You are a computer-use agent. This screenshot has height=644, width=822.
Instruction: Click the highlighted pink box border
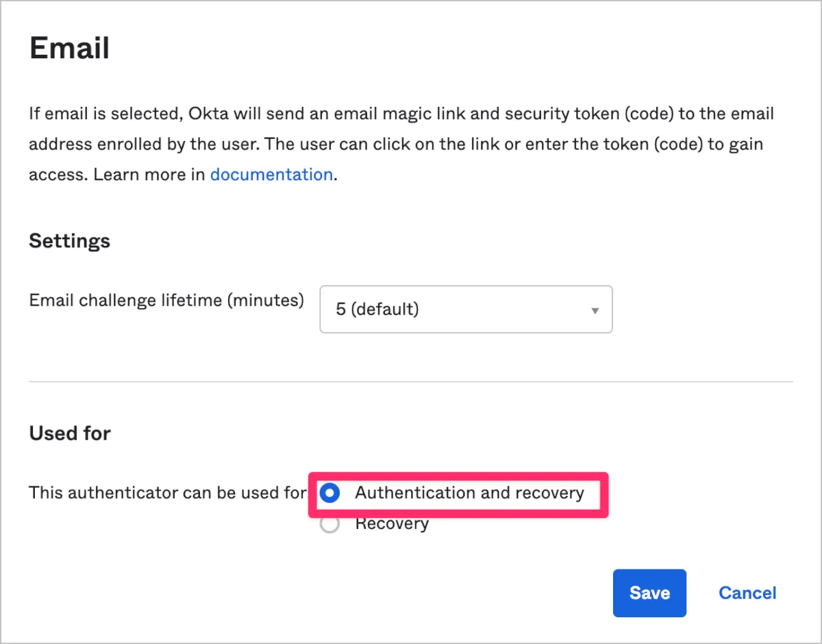click(459, 473)
